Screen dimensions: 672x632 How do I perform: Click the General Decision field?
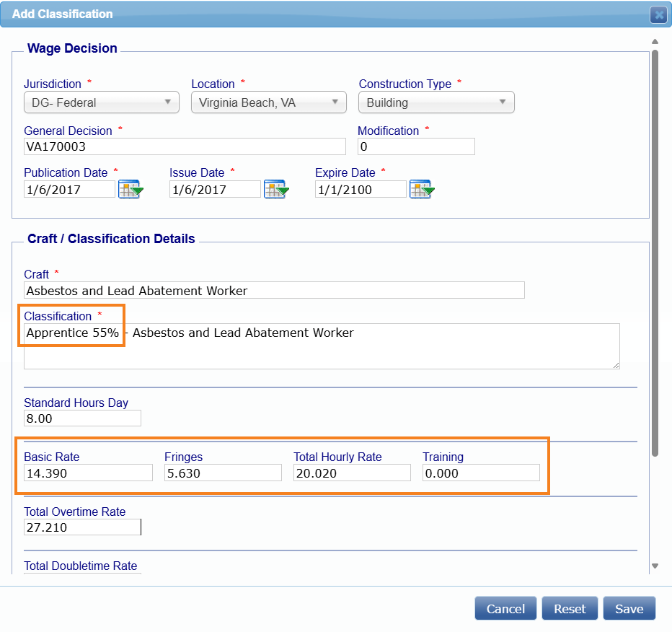[185, 146]
